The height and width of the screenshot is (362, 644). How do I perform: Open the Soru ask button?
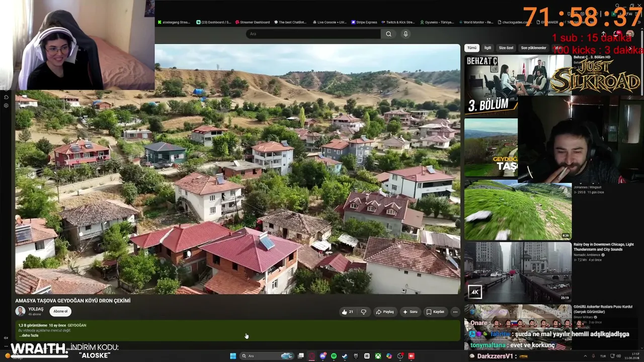coord(410,312)
